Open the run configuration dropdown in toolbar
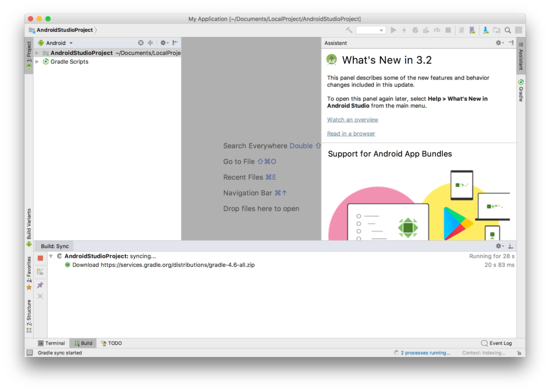The image size is (550, 392). click(x=371, y=30)
